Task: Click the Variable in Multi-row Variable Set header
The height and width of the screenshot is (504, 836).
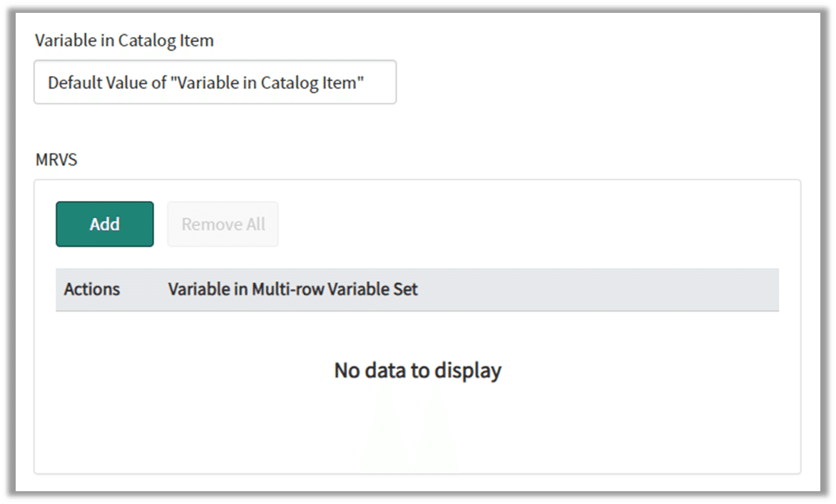Action: point(292,289)
